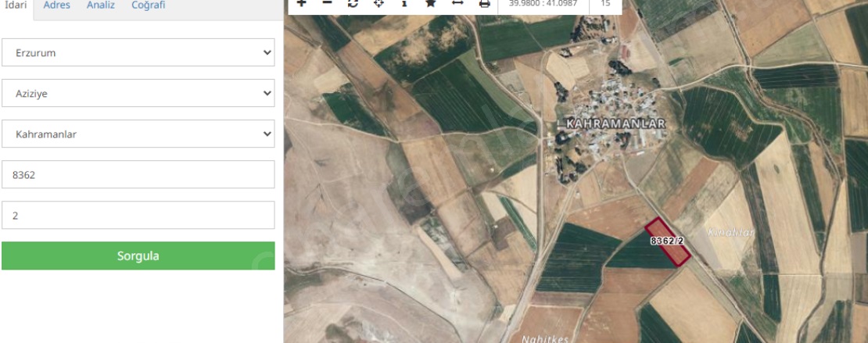This screenshot has width=868, height=343.
Task: Click the star favorites icon
Action: [x=431, y=4]
